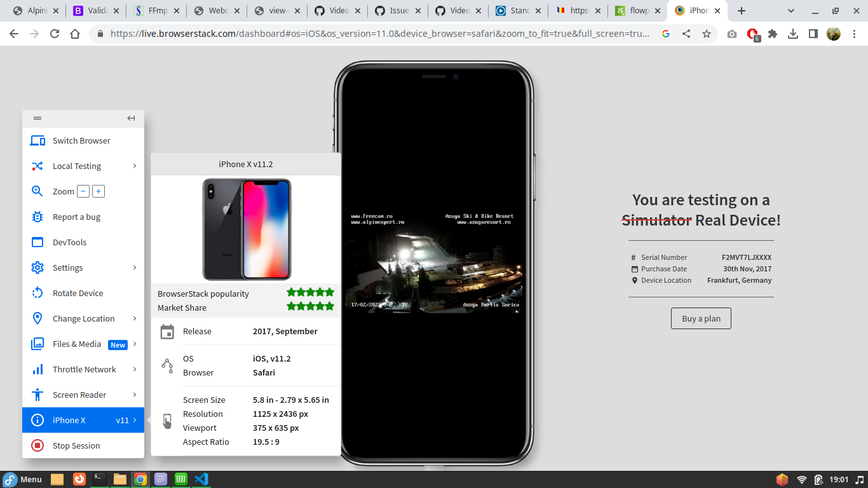Open the Files & Media panel
868x488 pixels.
pyautogui.click(x=76, y=344)
